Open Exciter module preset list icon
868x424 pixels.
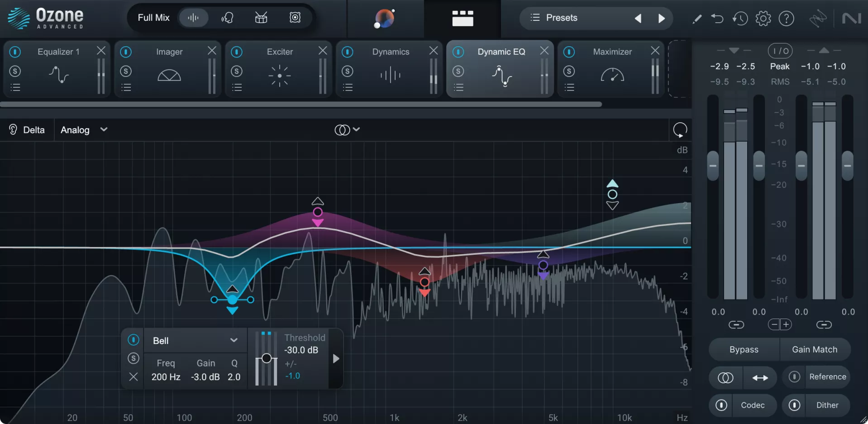(x=237, y=87)
